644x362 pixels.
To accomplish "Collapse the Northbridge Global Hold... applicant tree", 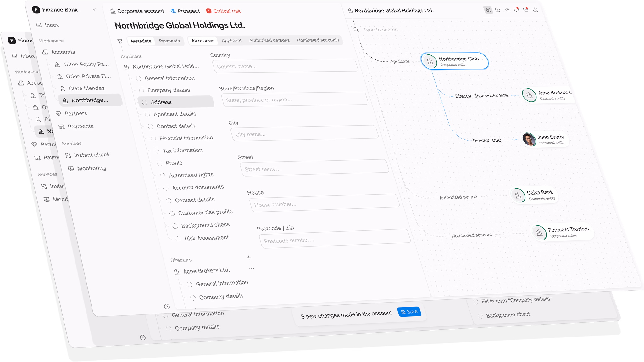I will point(162,66).
